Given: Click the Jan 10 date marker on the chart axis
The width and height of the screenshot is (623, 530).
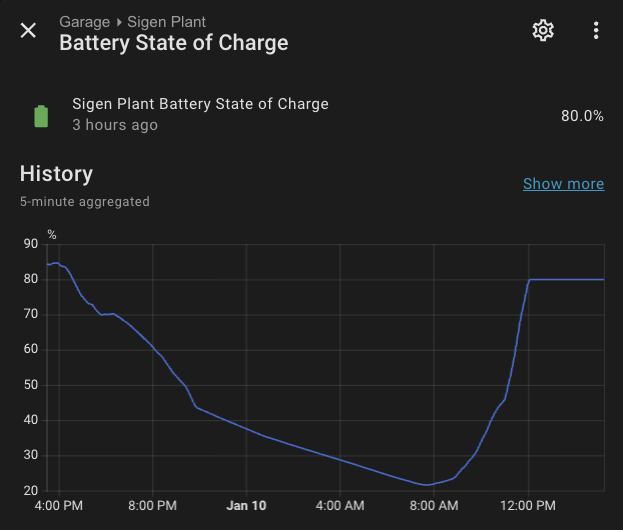Looking at the screenshot, I should 246,506.
